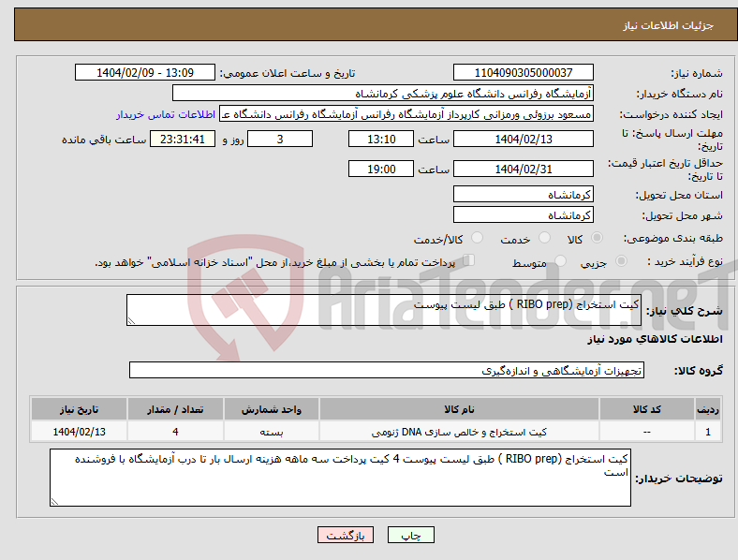
Task: Click the price validity date 1404/02/31 field
Action: pos(524,169)
